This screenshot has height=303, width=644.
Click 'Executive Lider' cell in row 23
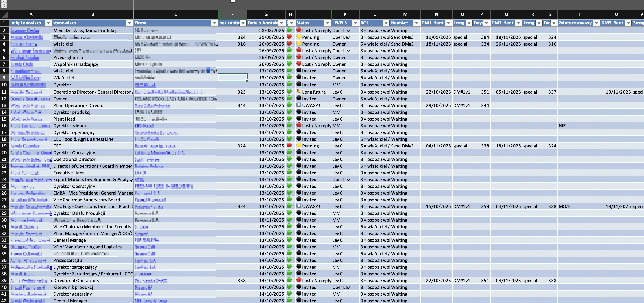pos(93,173)
